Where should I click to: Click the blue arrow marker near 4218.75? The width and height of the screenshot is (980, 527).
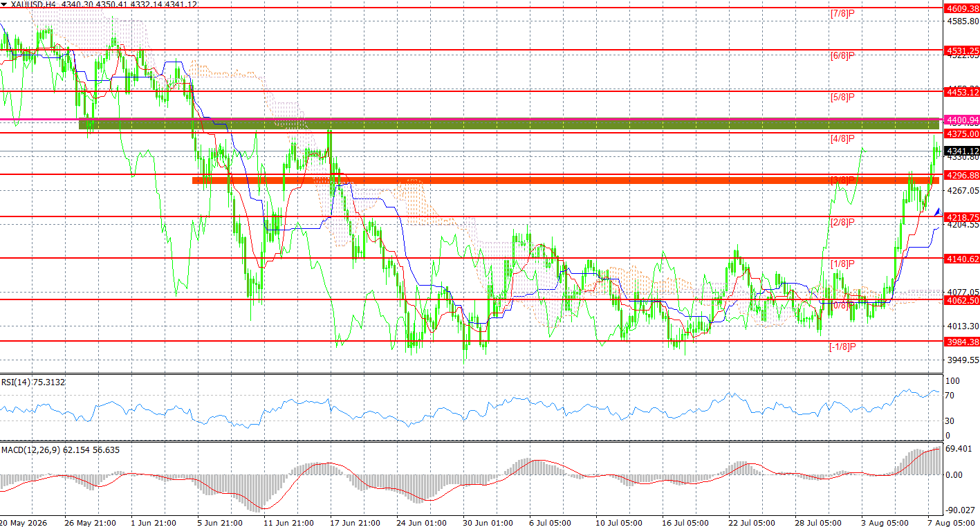[937, 212]
